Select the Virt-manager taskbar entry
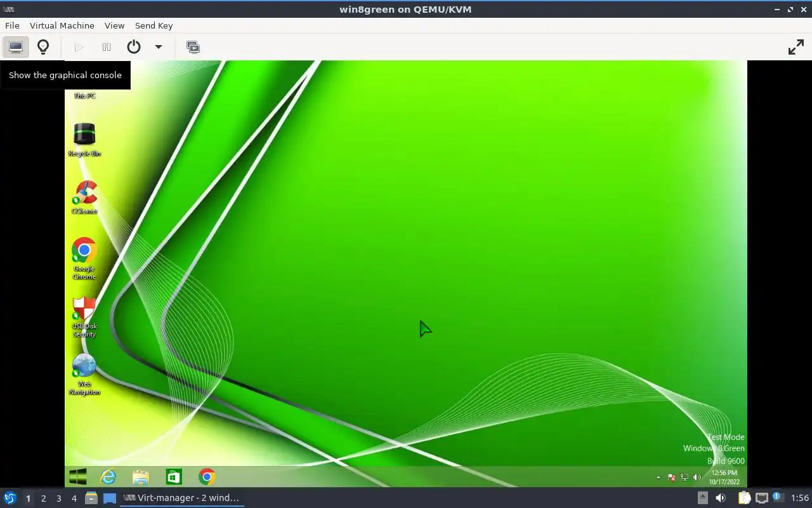This screenshot has width=812, height=508. tap(183, 498)
